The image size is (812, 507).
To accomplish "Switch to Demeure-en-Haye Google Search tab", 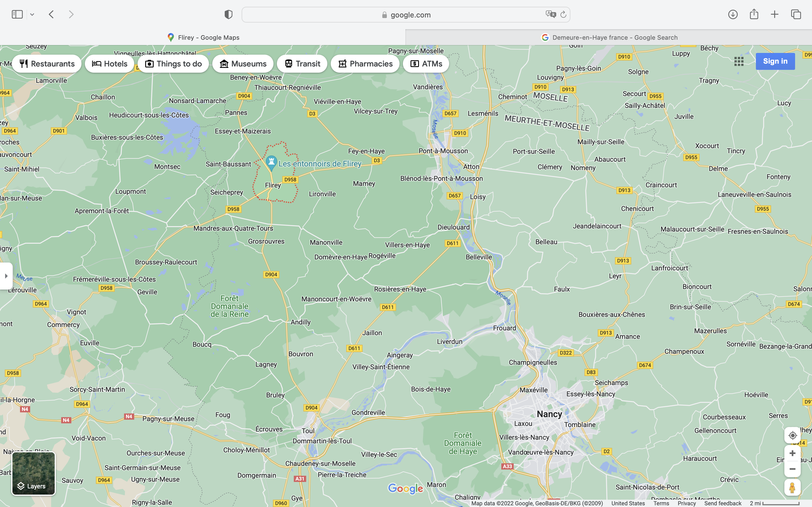I will pos(609,37).
